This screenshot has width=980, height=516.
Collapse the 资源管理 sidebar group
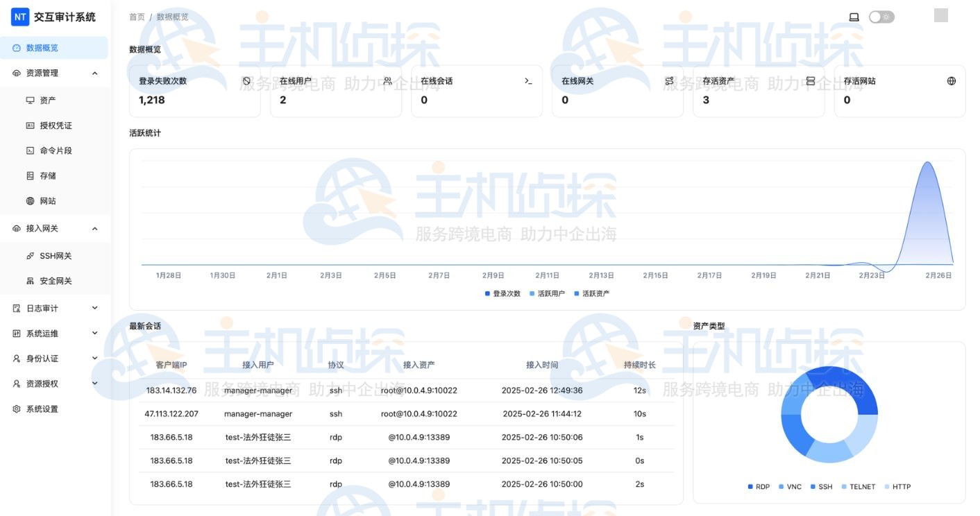pyautogui.click(x=54, y=73)
